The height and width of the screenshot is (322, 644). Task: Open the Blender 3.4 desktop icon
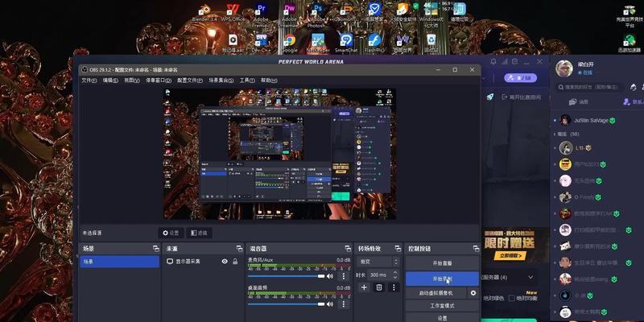[204, 12]
